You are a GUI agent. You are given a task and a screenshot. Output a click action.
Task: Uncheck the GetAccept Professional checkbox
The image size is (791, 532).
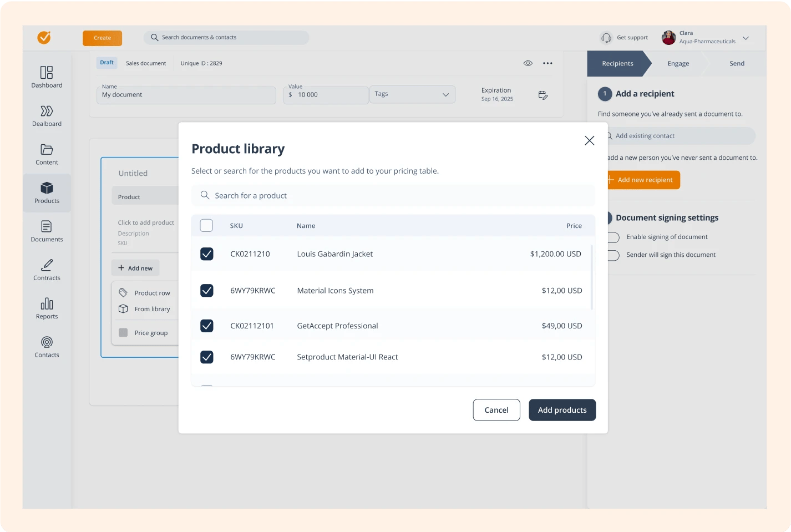coord(206,326)
